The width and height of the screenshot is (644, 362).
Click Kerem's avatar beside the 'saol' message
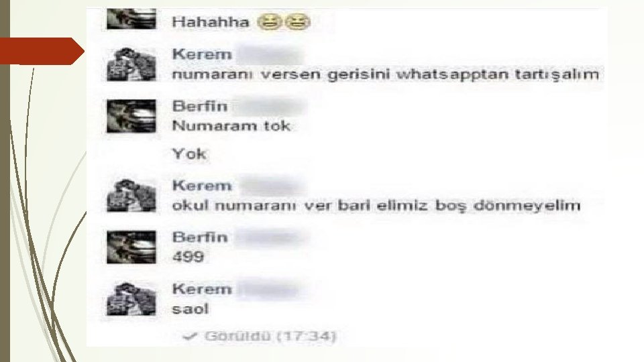[131, 299]
